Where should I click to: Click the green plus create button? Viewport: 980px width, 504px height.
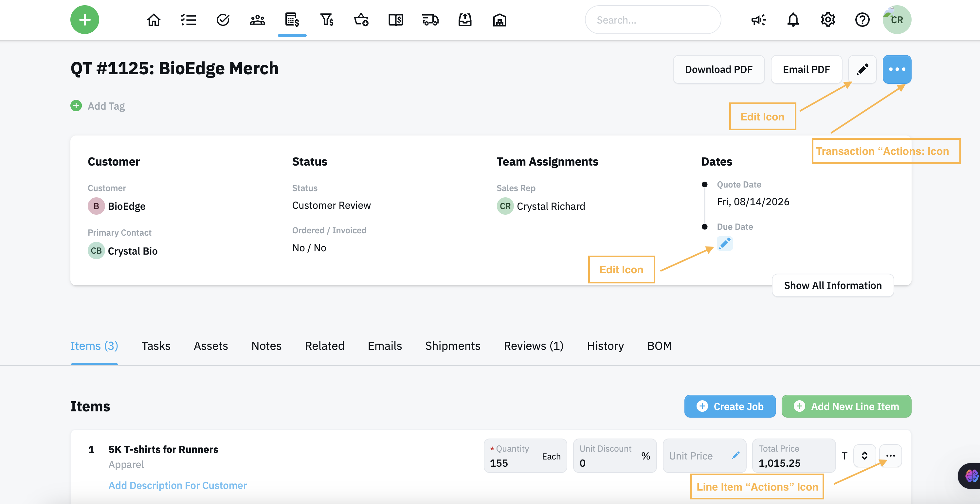(x=84, y=20)
